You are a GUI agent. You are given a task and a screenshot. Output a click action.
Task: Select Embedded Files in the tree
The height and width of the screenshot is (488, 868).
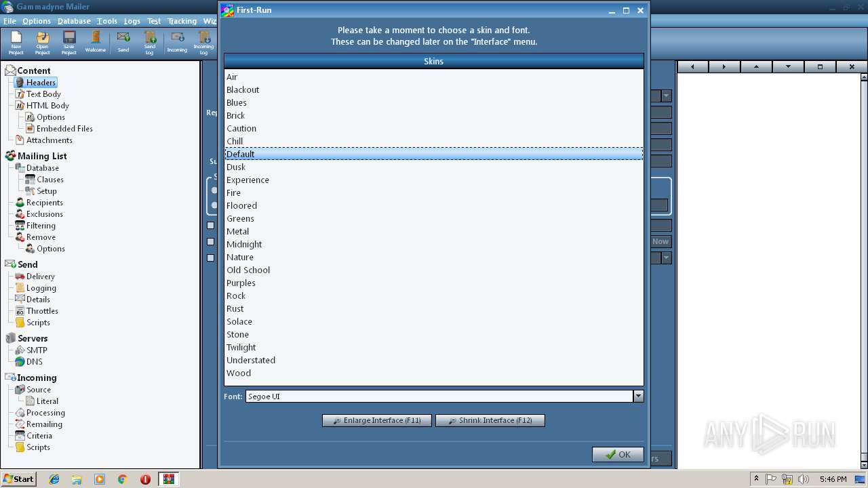[x=64, y=129]
